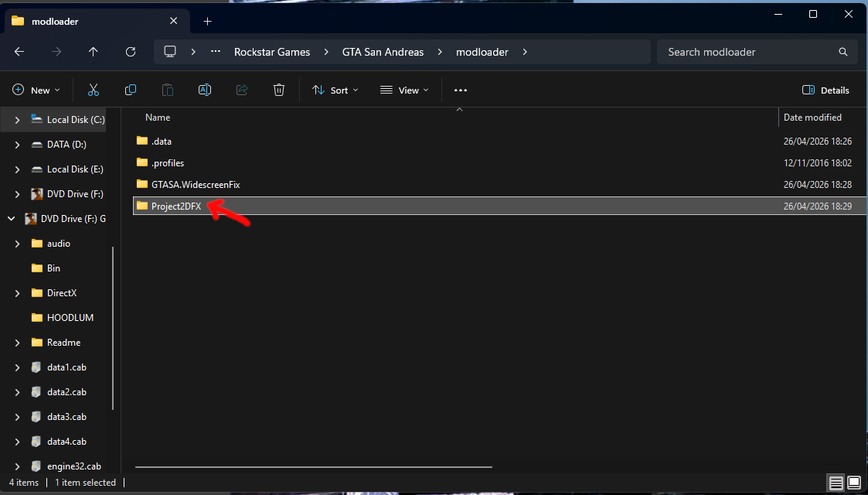868x495 pixels.
Task: Click modloader breadcrumb segment
Action: (x=482, y=52)
